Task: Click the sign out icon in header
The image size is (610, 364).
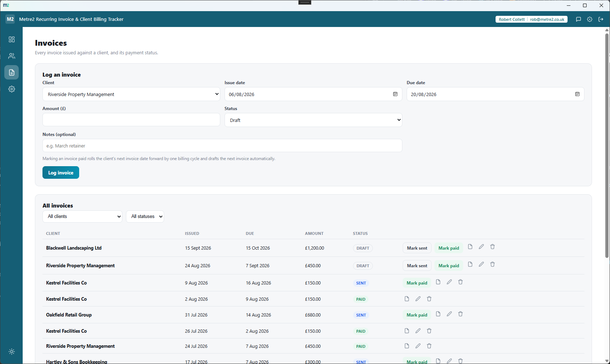Action: click(601, 19)
